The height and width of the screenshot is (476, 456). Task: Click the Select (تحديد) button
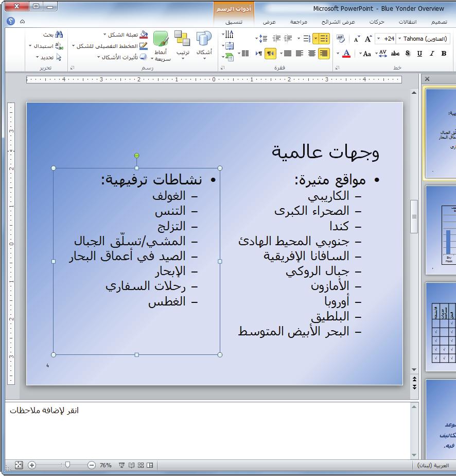tap(49, 57)
